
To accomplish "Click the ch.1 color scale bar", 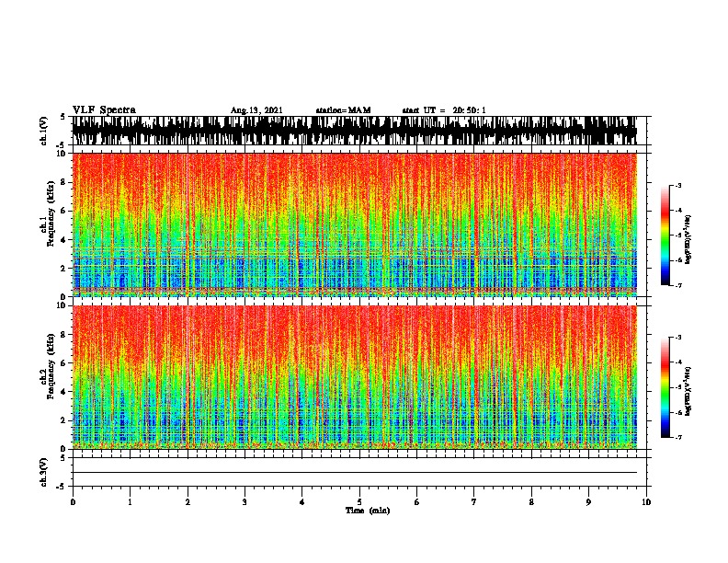I will pos(665,236).
